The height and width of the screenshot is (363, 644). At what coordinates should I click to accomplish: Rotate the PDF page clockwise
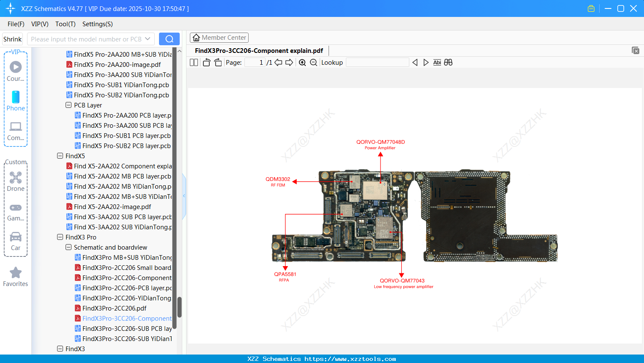(x=217, y=62)
